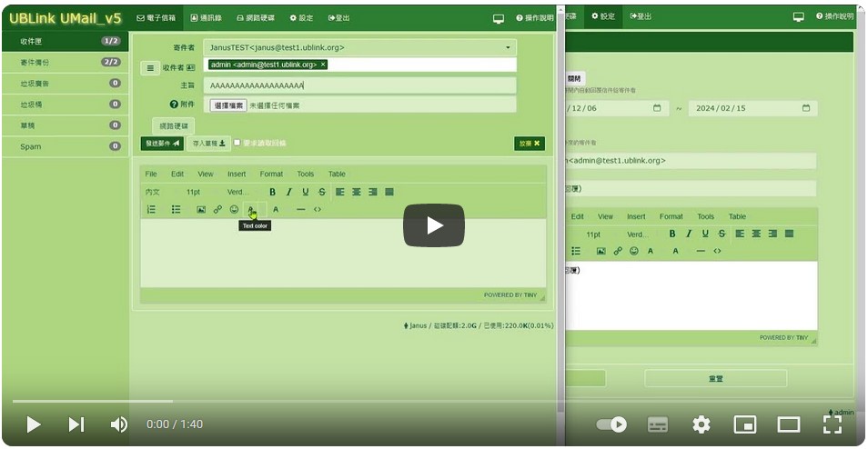Click strikethrough icon in left editor

322,192
